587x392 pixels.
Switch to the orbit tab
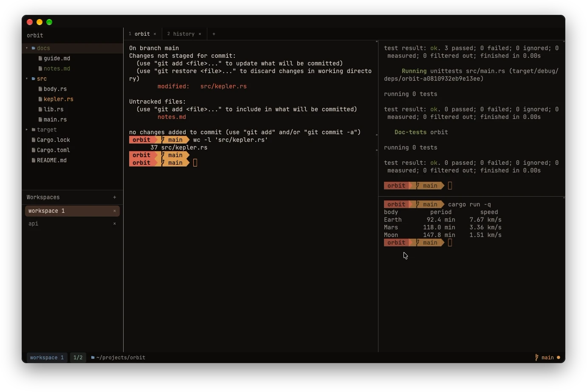coord(142,34)
